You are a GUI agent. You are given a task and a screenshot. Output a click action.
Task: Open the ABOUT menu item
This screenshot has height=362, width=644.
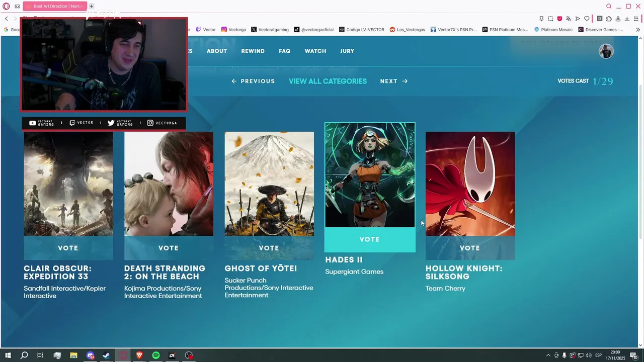[217, 51]
